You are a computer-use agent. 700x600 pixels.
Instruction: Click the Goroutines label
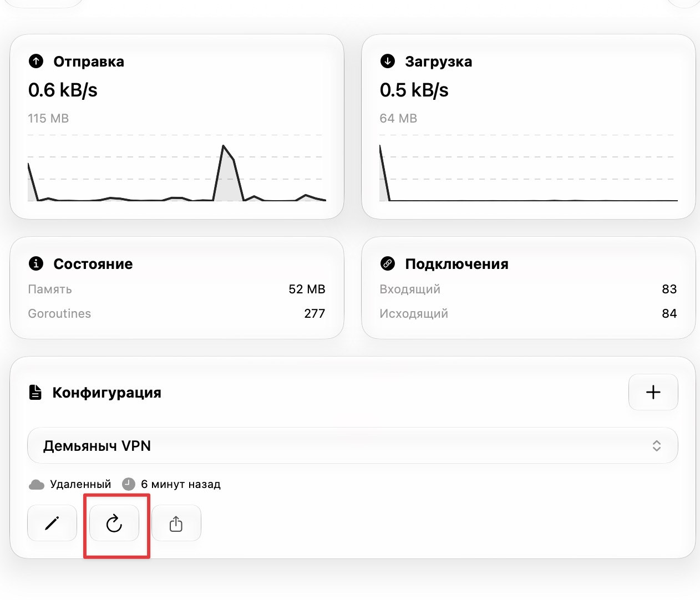[x=59, y=314]
